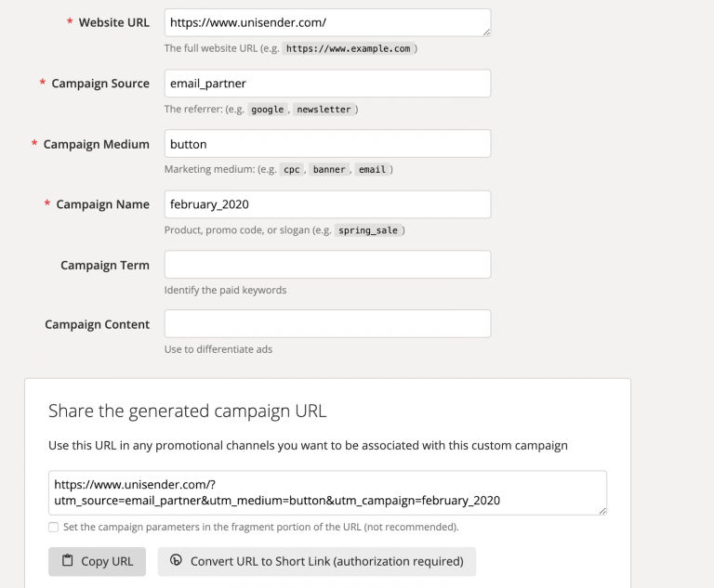Image resolution: width=714 pixels, height=588 pixels.
Task: Click the newsletter referrer example tag
Action: 324,110
